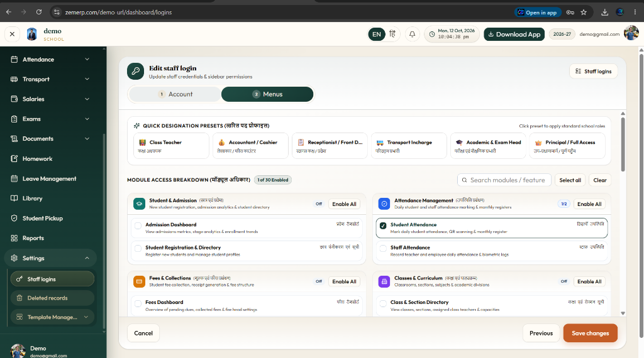Click the Exams clipboard icon in sidebar
Image resolution: width=644 pixels, height=358 pixels.
pos(14,119)
